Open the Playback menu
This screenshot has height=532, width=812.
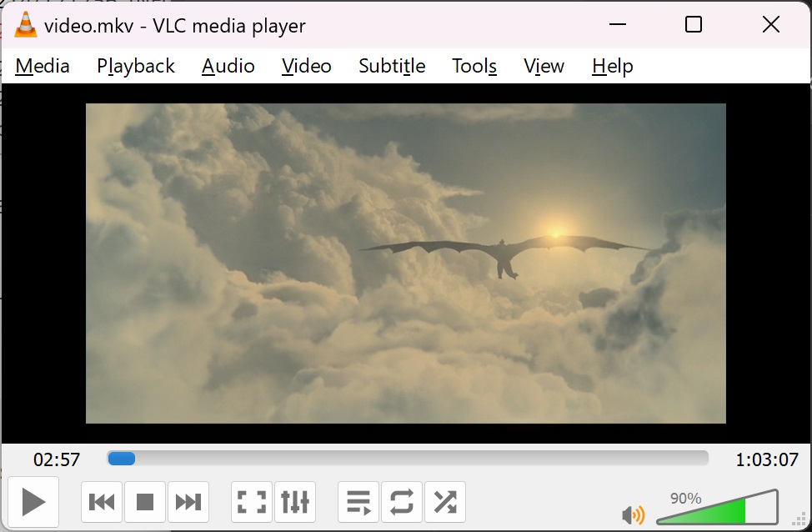coord(136,67)
